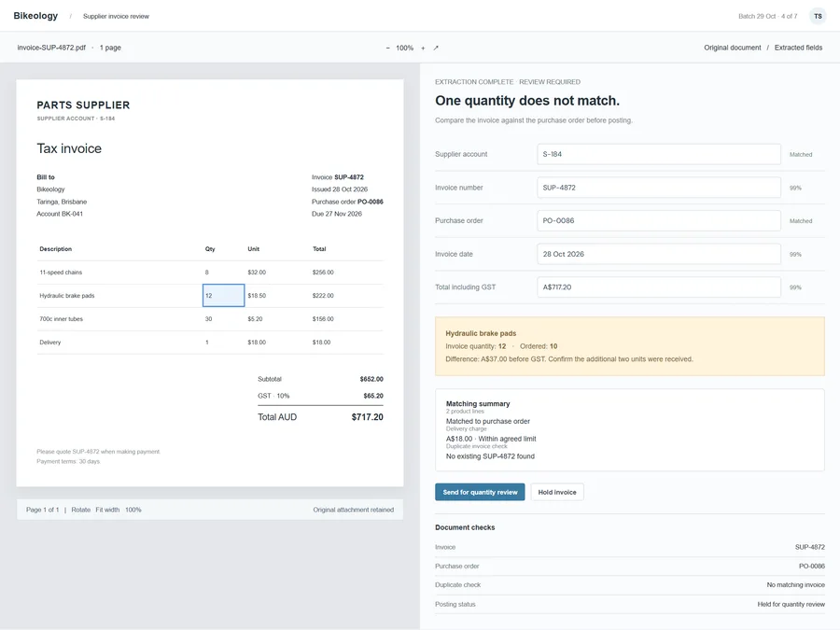840x630 pixels.
Task: Edit the Total including GST field
Action: (x=658, y=287)
